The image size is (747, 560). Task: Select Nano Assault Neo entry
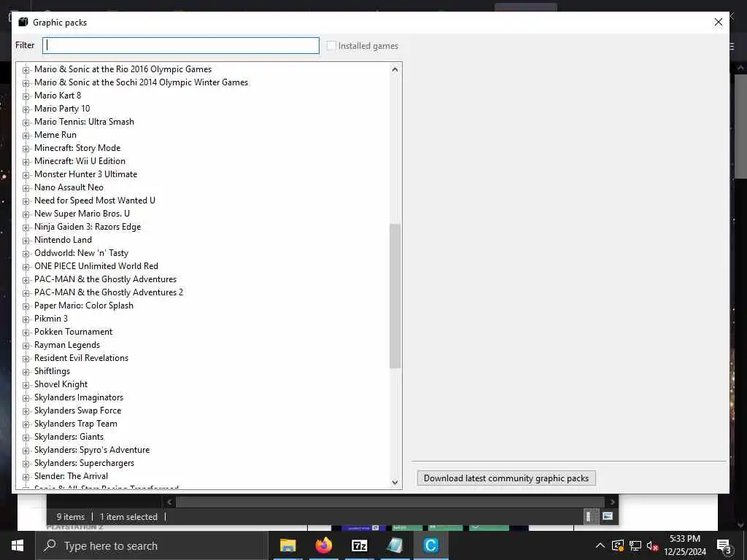pos(69,187)
